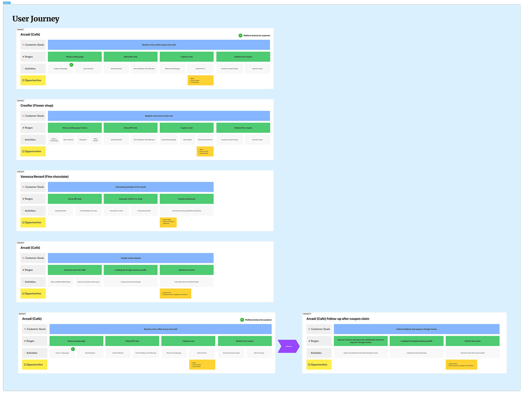Viewport: 532px width, 394px height.
Task: Click the purple Follow-up arrow connector
Action: pyautogui.click(x=289, y=346)
